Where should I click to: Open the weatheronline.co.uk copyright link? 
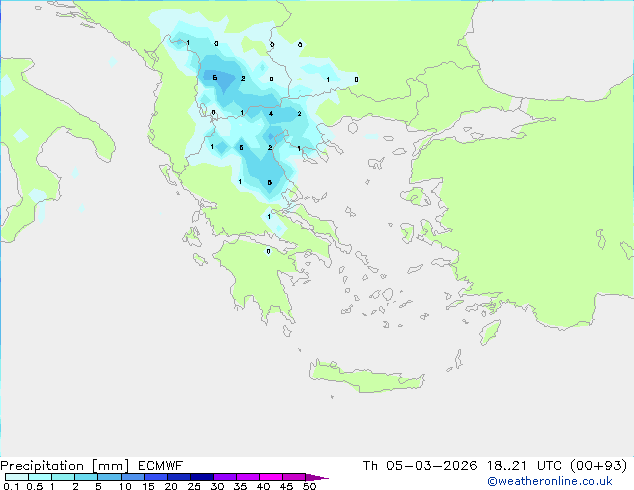click(550, 481)
